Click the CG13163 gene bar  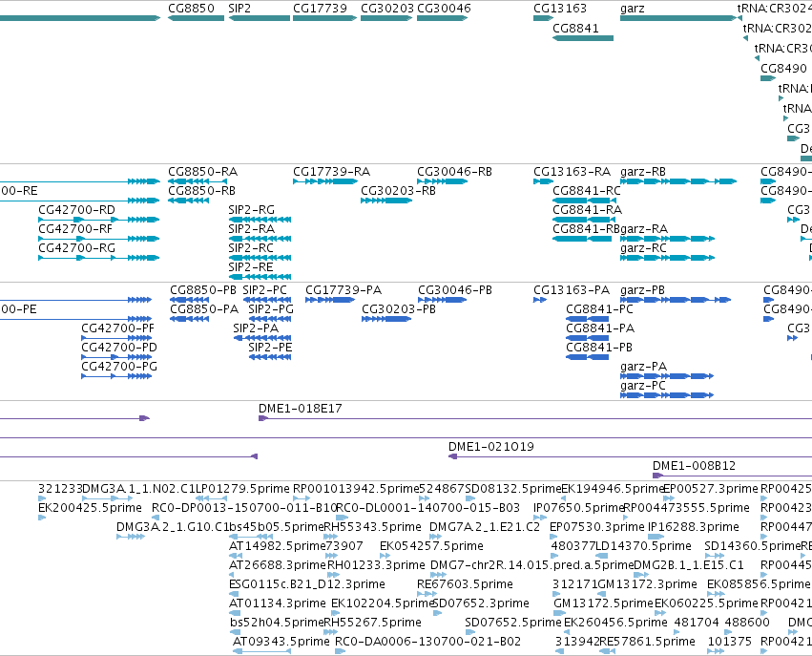pos(543,18)
